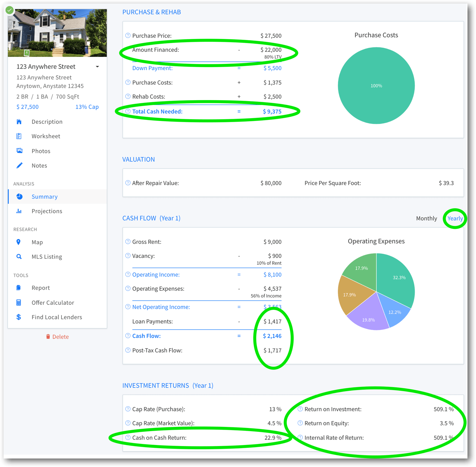Screen dimensions: 476x467
Task: Click the $ 2,146 Cash Flow value
Action: coord(272,336)
